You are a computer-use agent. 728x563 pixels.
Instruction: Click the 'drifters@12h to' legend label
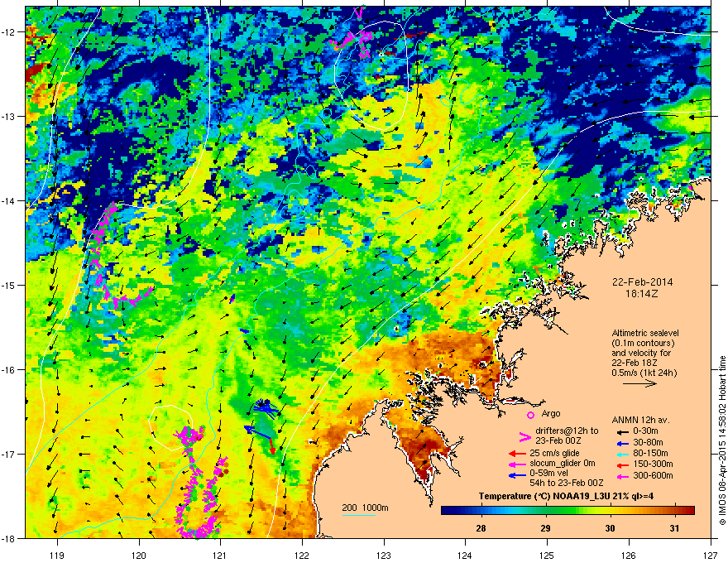click(x=567, y=431)
